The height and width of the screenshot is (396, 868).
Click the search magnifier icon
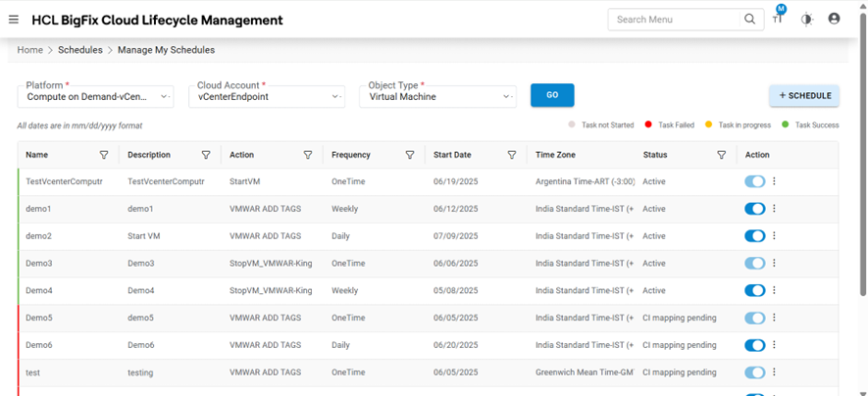click(x=750, y=20)
